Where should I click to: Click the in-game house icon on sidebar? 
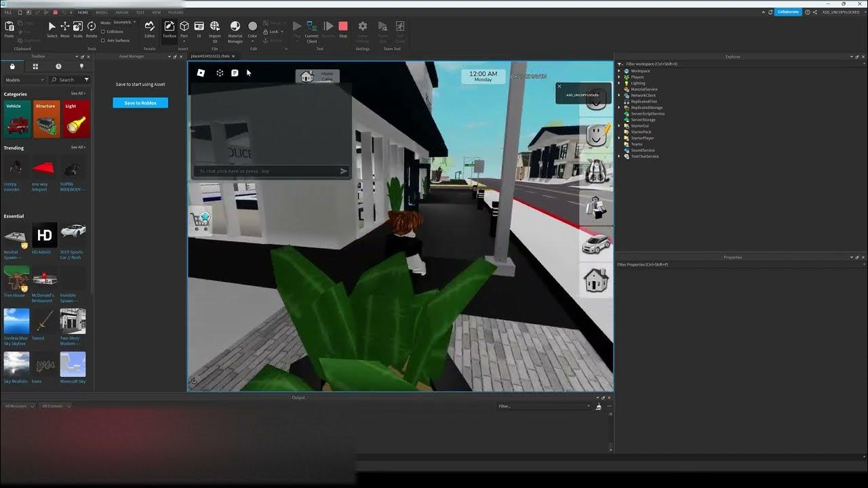pos(596,279)
